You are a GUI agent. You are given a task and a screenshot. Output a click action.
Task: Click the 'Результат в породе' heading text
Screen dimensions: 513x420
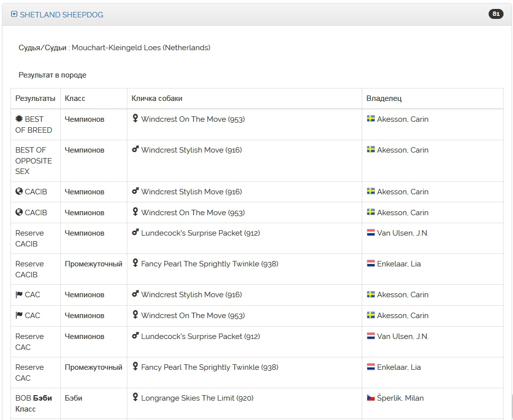pos(52,75)
